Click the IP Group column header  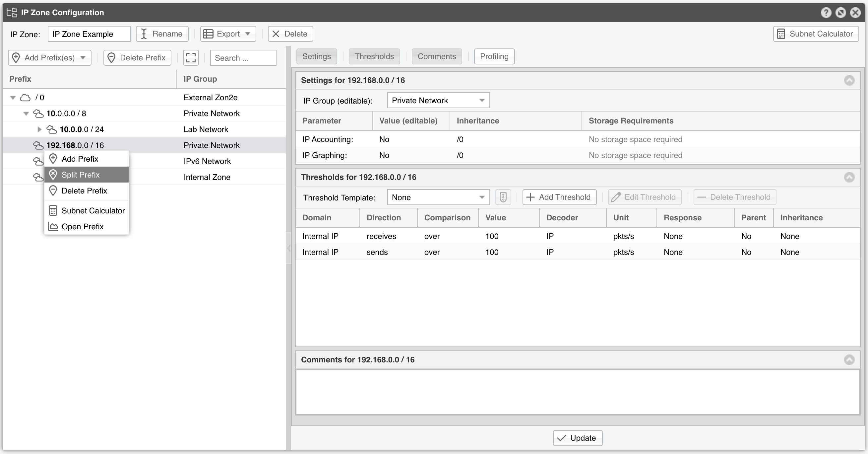(231, 79)
